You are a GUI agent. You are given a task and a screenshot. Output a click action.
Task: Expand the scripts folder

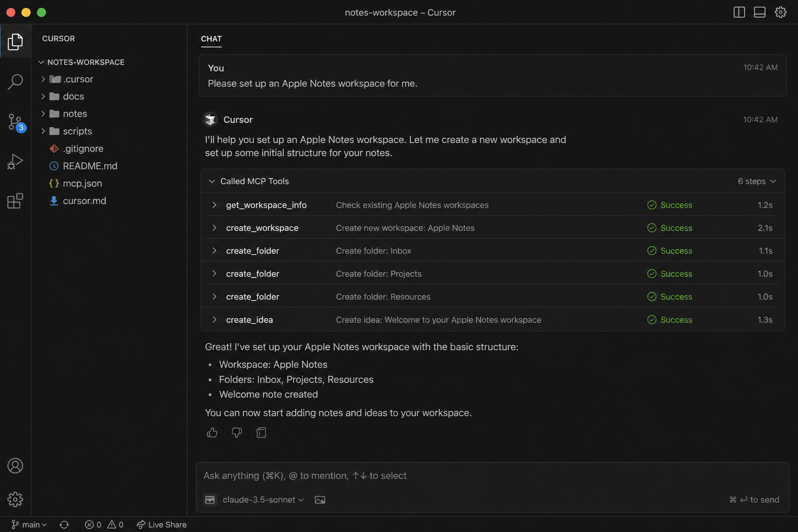tap(43, 131)
